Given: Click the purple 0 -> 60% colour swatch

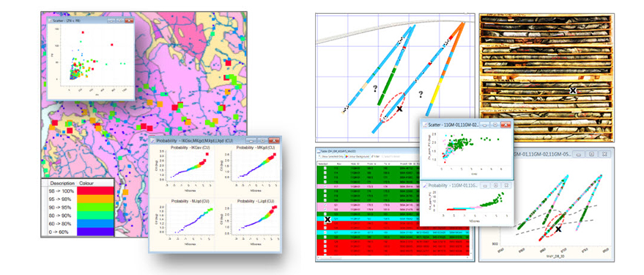Looking at the screenshot, I should pos(95,232).
